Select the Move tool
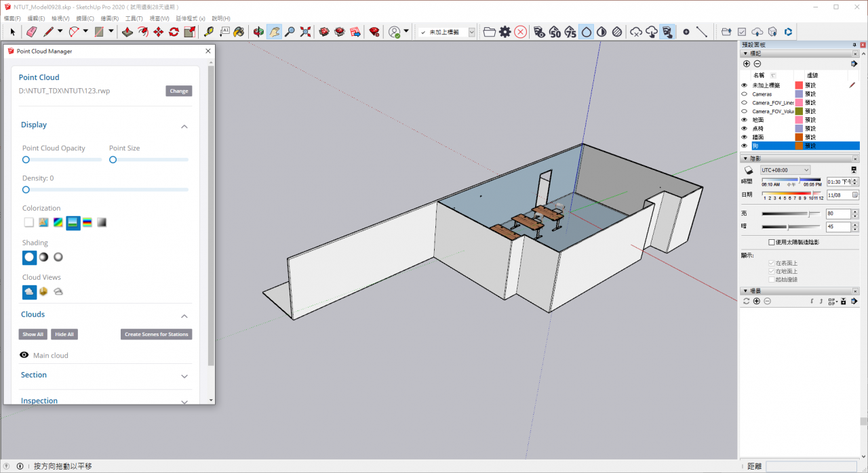This screenshot has height=473, width=868. [x=159, y=32]
